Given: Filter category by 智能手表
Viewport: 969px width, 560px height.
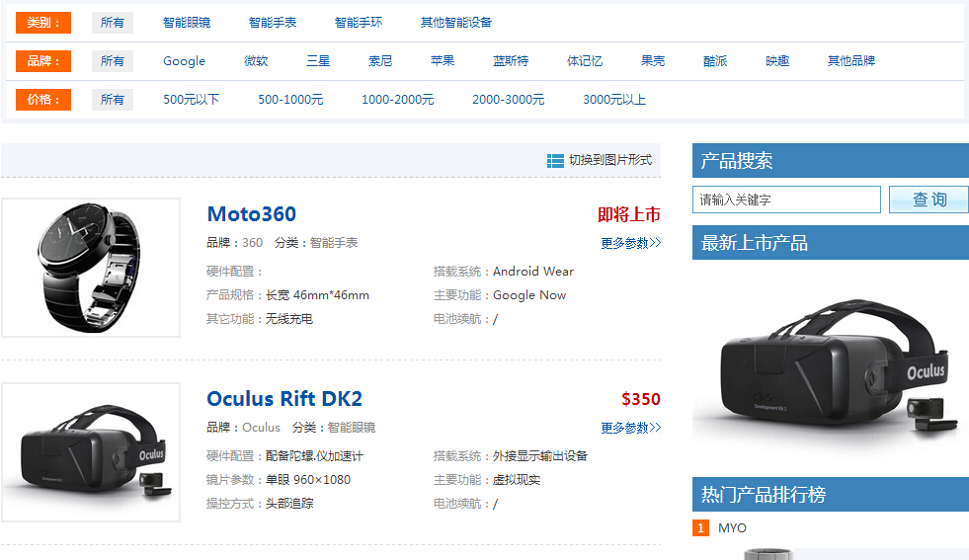Looking at the screenshot, I should [273, 23].
